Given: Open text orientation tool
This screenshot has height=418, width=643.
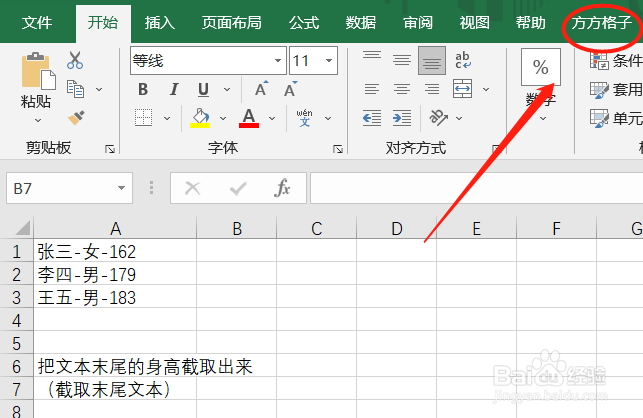Looking at the screenshot, I should (438, 118).
